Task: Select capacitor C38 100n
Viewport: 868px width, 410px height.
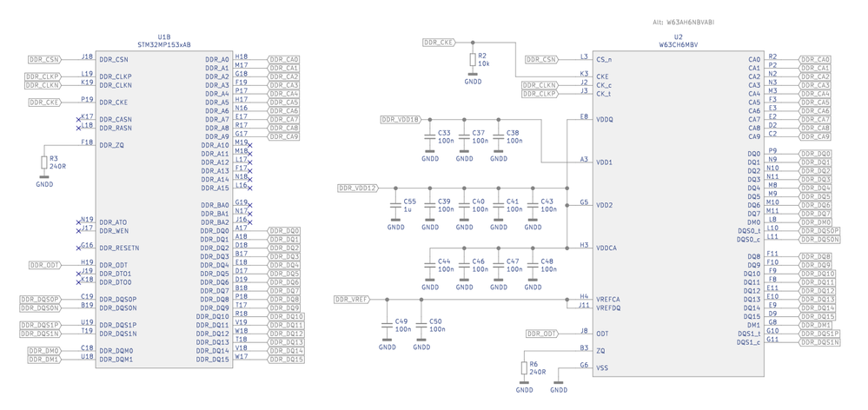Action: (499, 136)
